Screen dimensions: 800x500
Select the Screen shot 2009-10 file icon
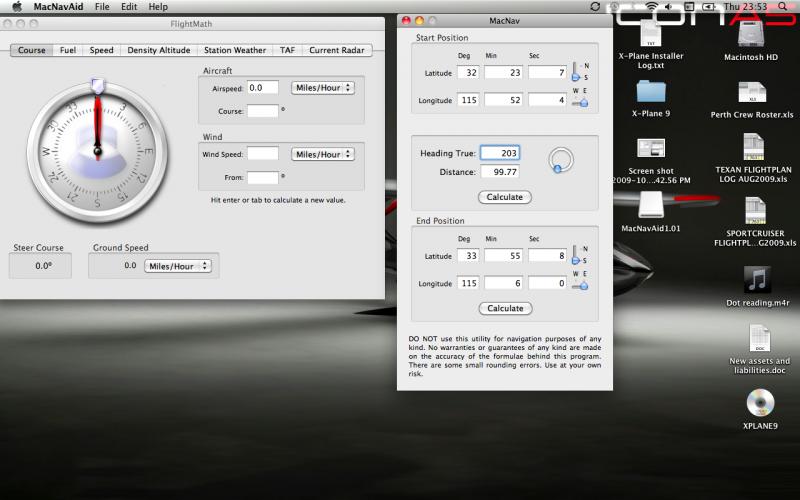point(651,149)
